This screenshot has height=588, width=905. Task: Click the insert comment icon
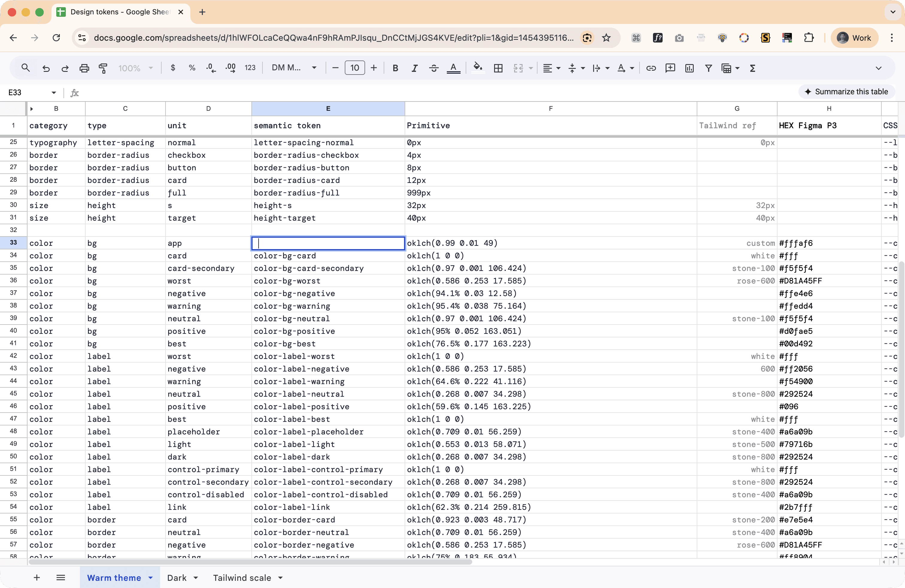[670, 68]
